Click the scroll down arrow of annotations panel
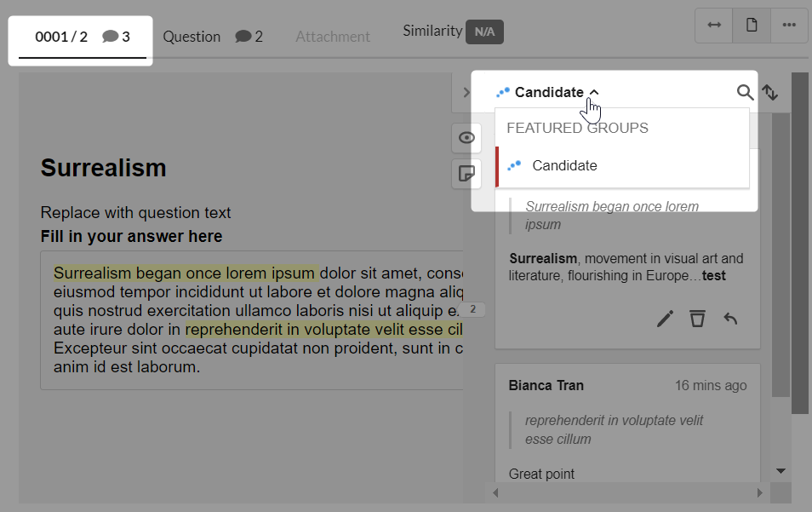 coord(781,471)
